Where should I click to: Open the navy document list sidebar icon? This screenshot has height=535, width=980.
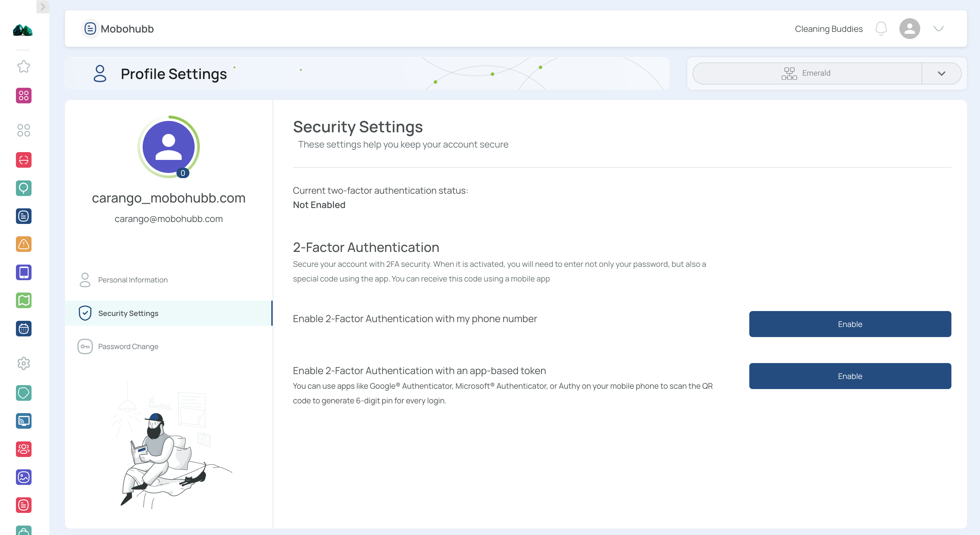point(24,216)
